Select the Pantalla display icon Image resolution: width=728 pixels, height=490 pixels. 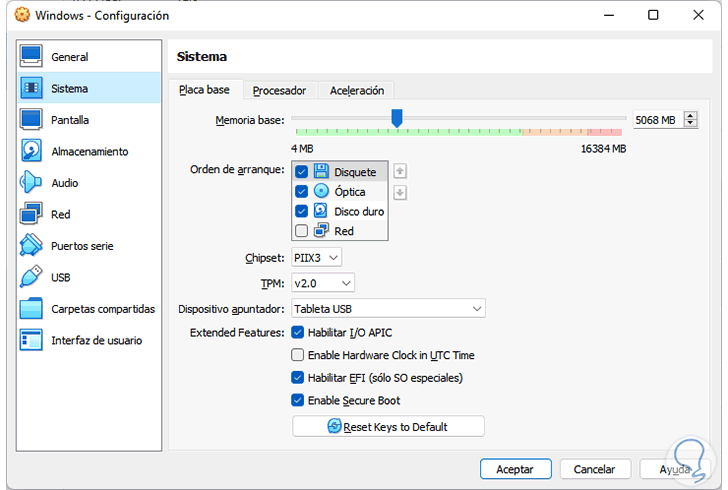[x=31, y=120]
